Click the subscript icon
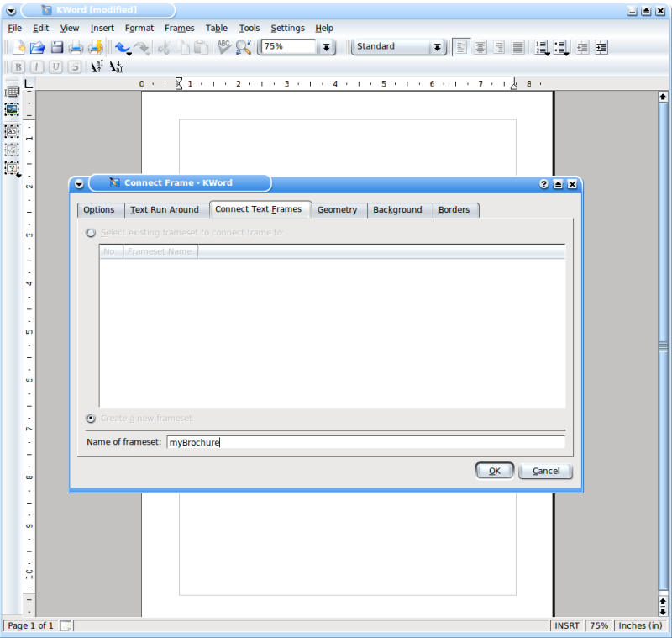Viewport: 672px width, 638px height. click(x=116, y=66)
